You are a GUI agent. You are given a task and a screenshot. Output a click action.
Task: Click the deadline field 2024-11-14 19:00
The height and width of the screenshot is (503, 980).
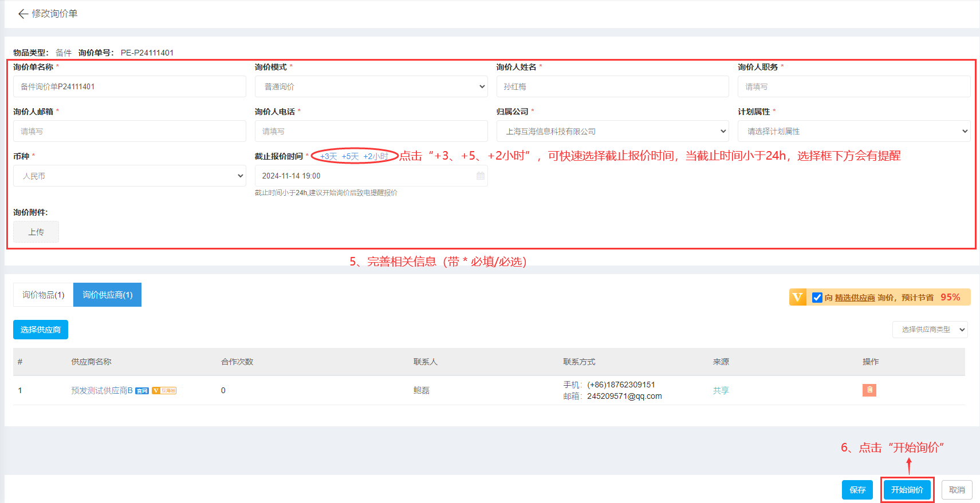point(371,176)
